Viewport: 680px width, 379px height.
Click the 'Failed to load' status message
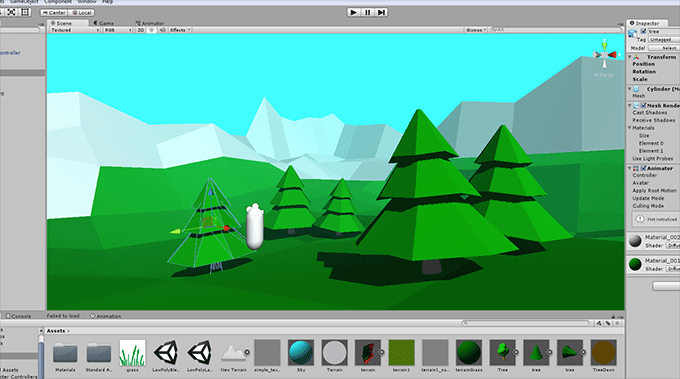point(63,316)
